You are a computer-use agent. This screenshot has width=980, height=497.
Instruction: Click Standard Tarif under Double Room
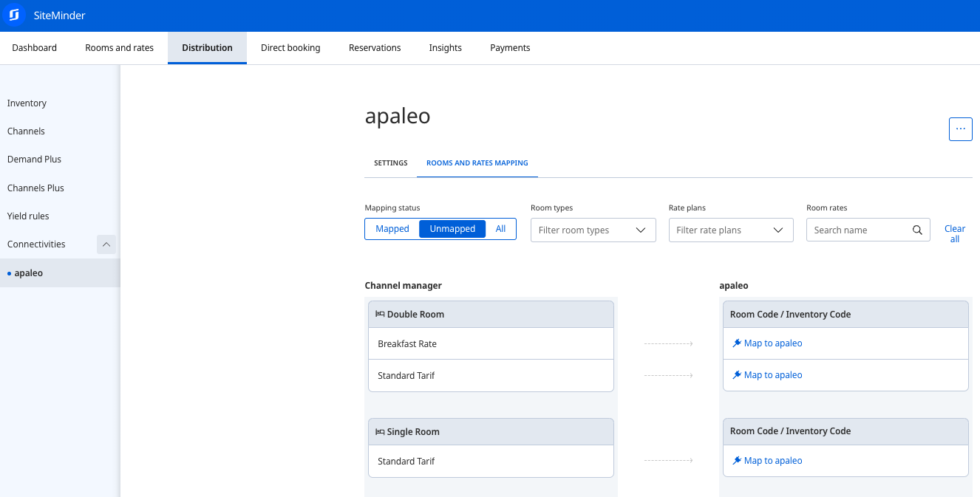[x=491, y=376]
